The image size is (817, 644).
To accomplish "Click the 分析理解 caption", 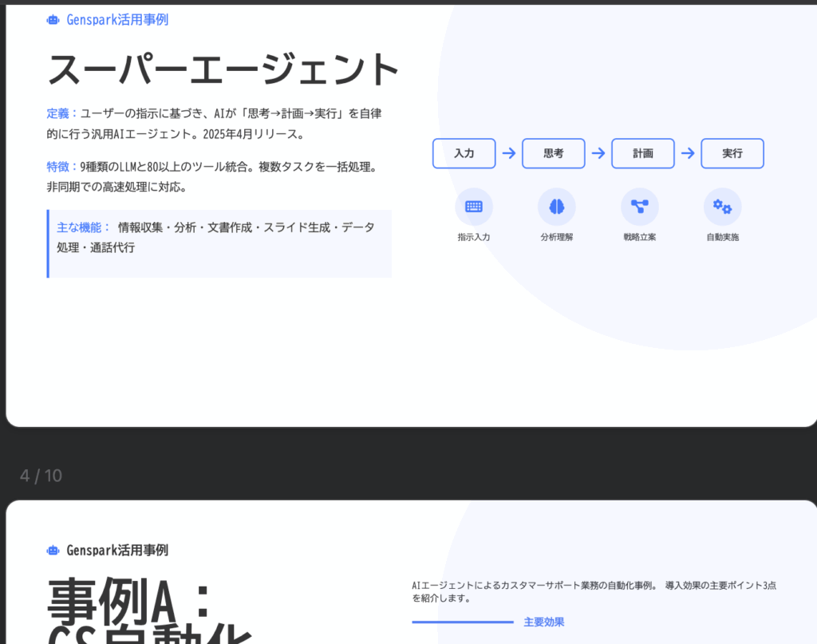I will 556,237.
